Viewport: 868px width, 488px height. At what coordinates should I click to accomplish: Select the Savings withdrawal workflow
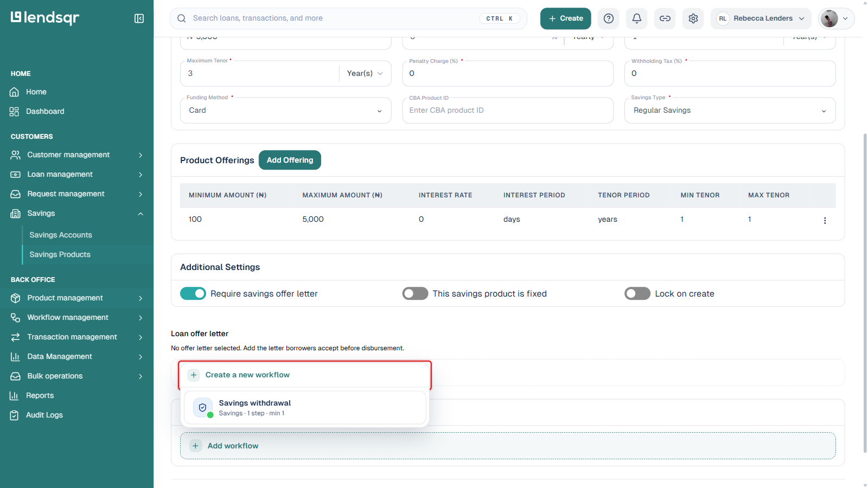coord(305,408)
